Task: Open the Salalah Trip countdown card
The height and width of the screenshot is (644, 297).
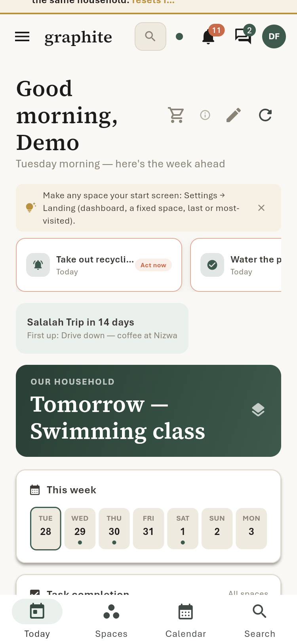Action: pyautogui.click(x=102, y=328)
